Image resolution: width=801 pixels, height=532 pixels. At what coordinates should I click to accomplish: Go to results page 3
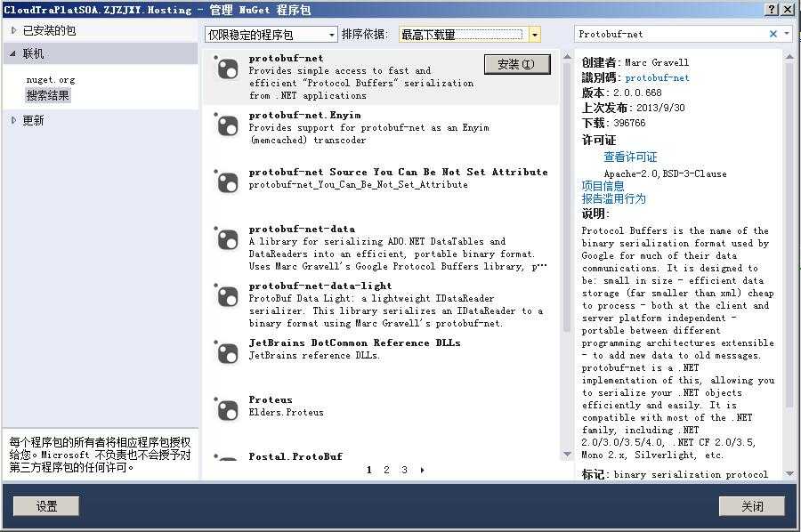coord(404,470)
